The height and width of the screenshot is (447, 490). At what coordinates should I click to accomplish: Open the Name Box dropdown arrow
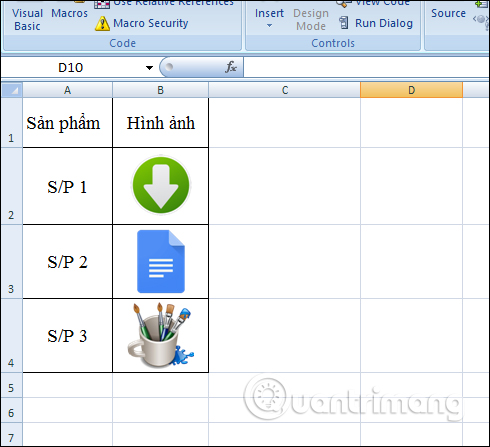coord(149,68)
